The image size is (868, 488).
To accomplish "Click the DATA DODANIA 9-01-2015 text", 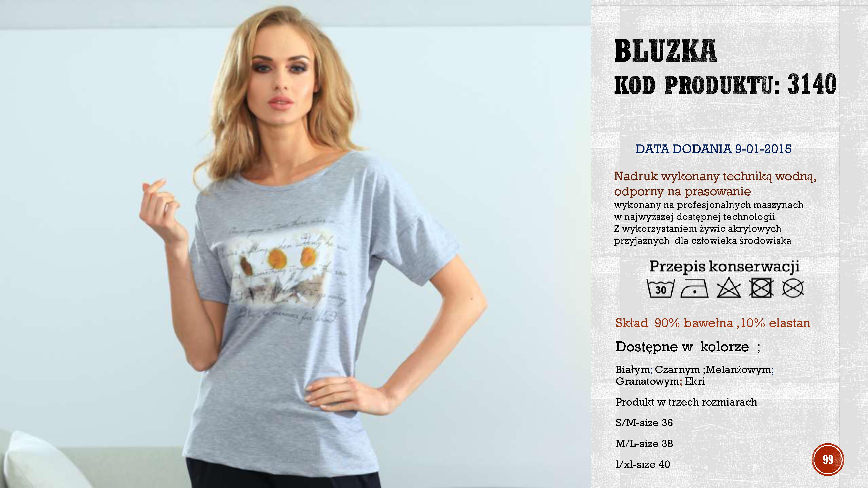I will click(714, 149).
